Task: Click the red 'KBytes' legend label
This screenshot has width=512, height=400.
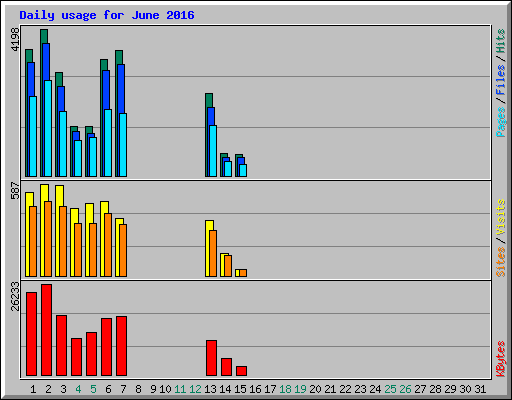Action: tap(500, 359)
